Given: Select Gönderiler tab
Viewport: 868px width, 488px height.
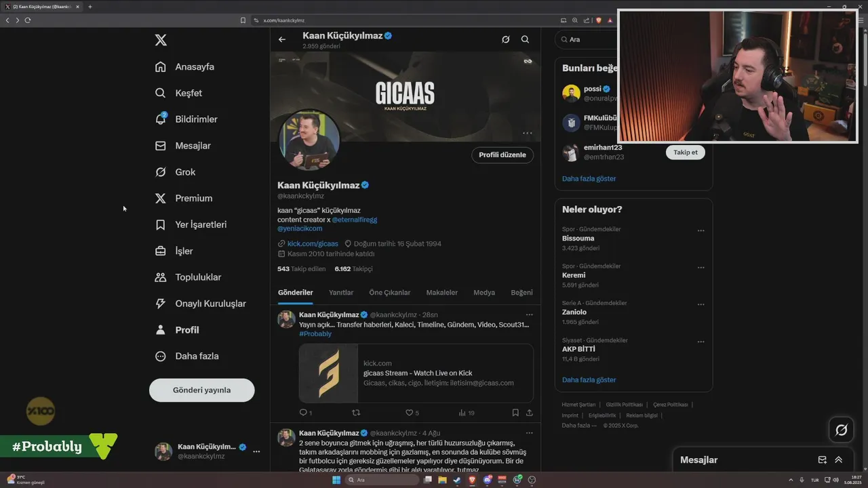Looking at the screenshot, I should 296,293.
